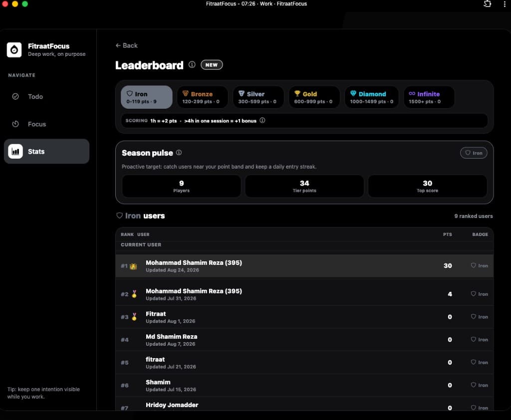Image resolution: width=511 pixels, height=420 pixels.
Task: Click the back arrow icon
Action: [x=118, y=45]
